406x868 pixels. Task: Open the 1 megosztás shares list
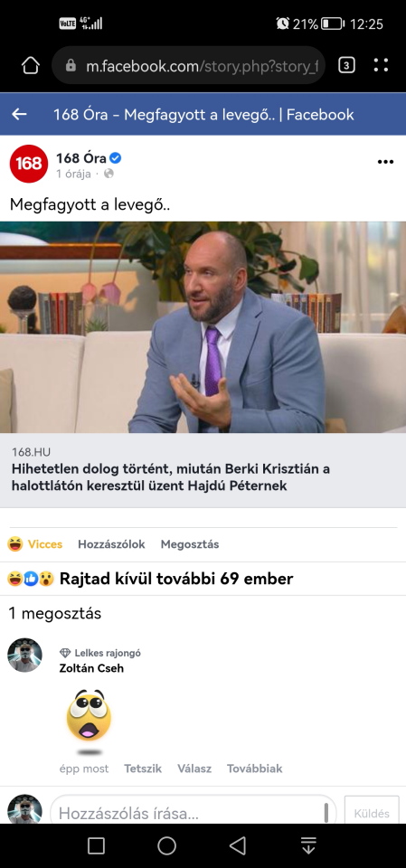click(x=55, y=613)
